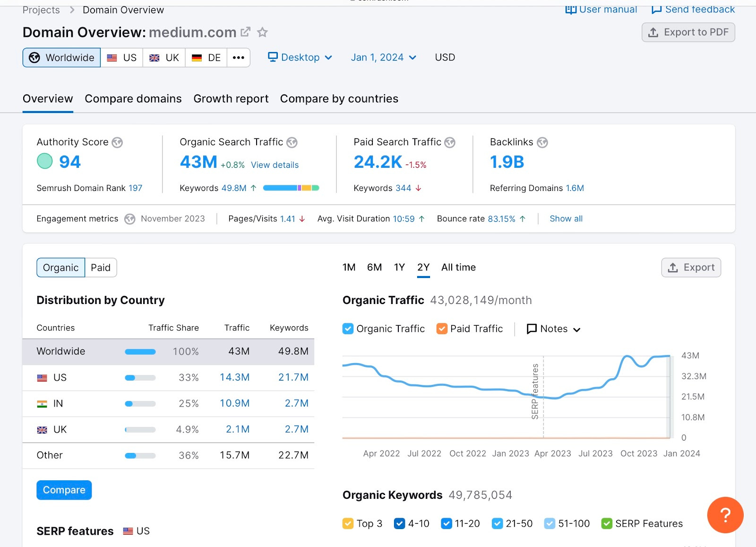Expand the Notes dropdown on the chart
Screen dimensions: 756x547
tap(554, 329)
